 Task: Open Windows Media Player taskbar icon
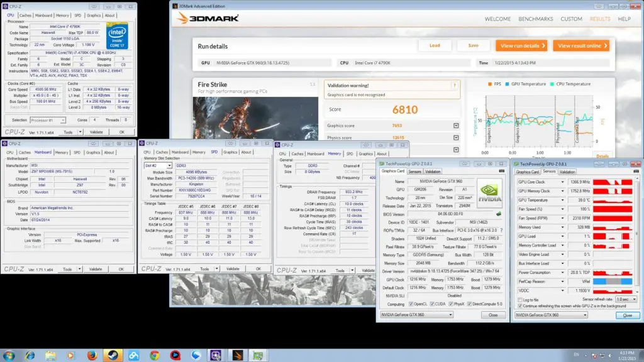(x=71, y=355)
